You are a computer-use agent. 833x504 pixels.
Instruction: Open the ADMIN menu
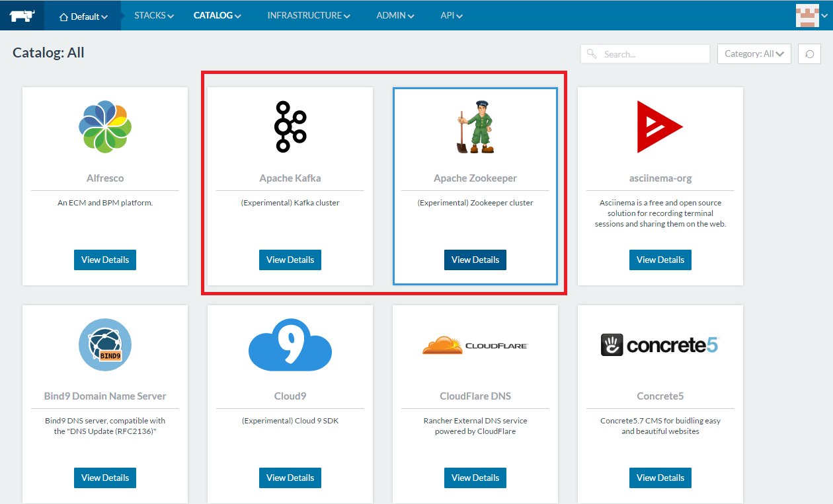[x=395, y=15]
